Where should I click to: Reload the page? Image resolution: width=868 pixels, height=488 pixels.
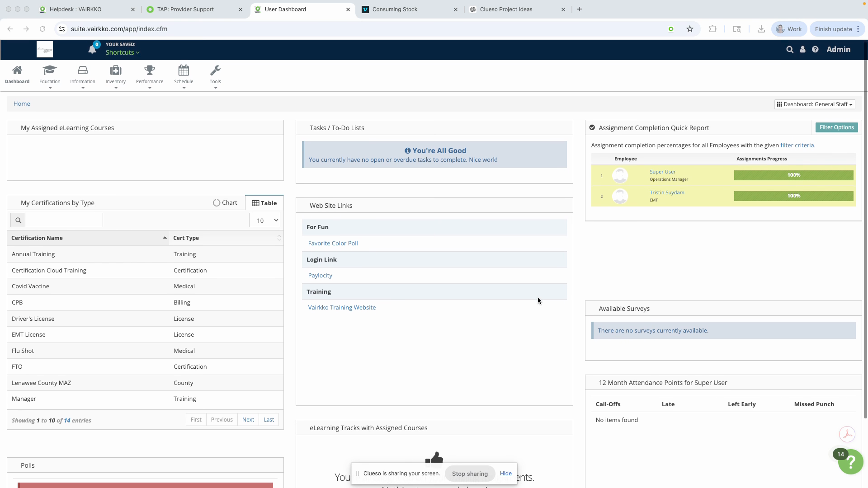(x=42, y=29)
